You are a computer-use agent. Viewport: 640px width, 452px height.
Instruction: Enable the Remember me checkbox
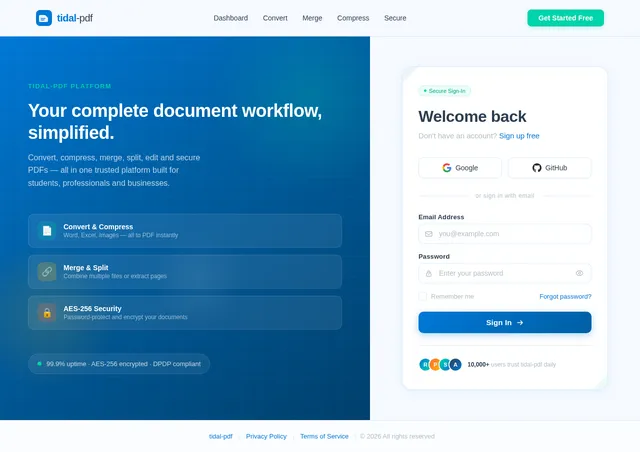pos(423,296)
